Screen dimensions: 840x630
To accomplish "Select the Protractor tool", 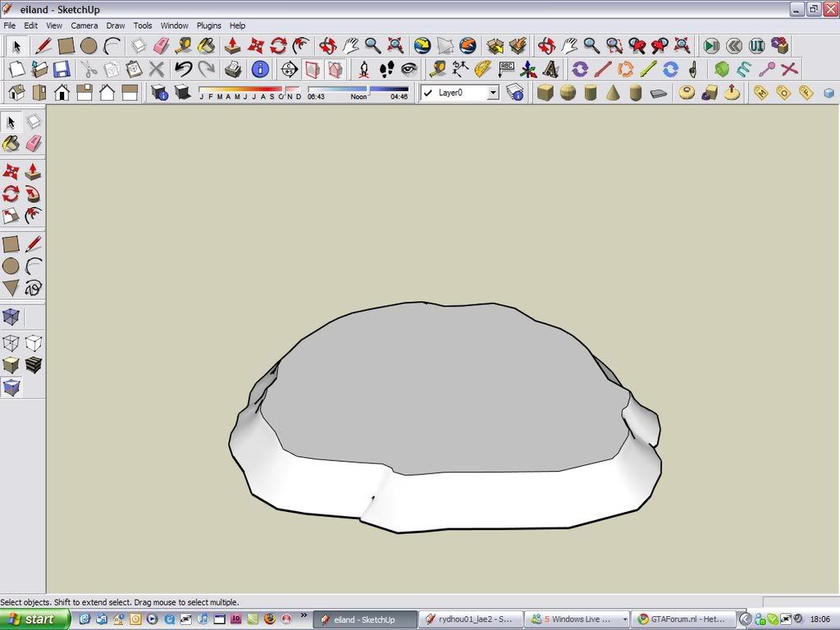I will [x=483, y=69].
